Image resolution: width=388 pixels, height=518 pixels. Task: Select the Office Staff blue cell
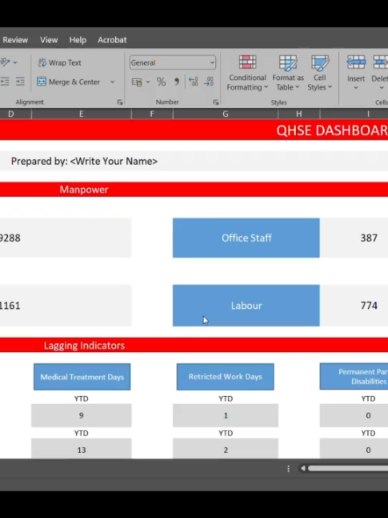[x=246, y=238]
